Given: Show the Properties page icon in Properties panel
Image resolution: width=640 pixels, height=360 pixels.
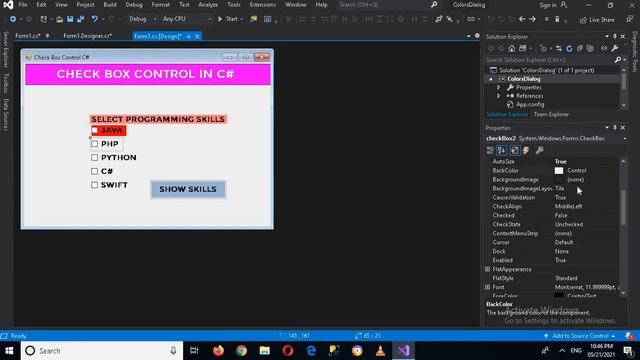Looking at the screenshot, I should (x=514, y=150).
